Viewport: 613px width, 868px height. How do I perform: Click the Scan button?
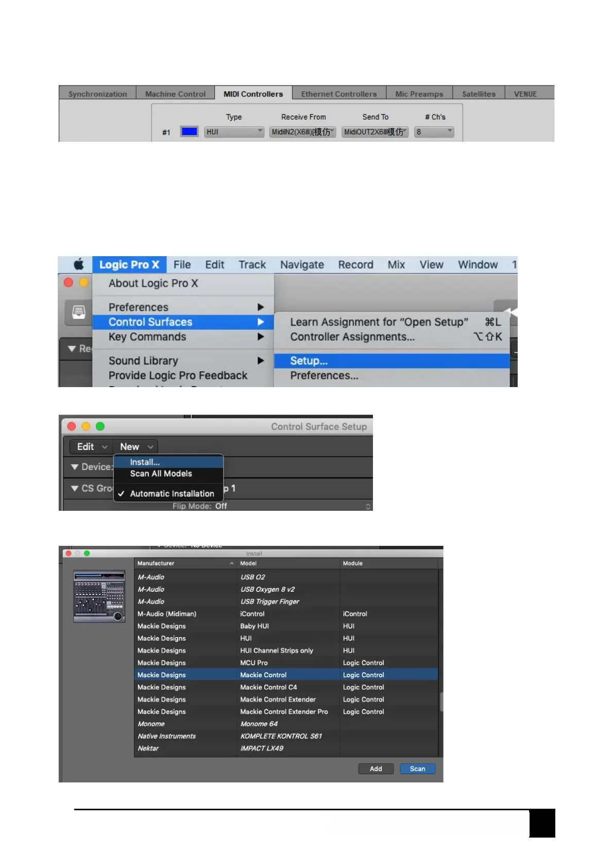[418, 769]
